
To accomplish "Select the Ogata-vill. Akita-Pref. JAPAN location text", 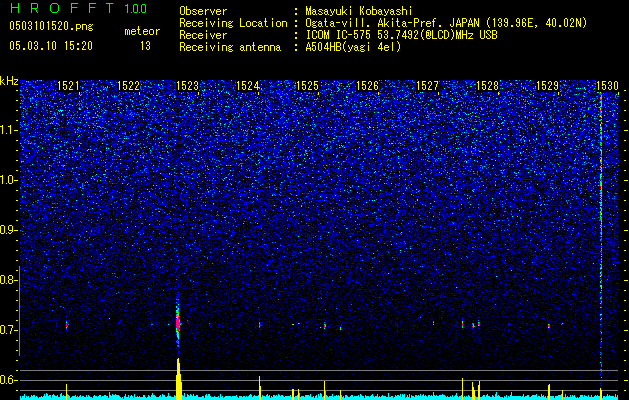I will point(446,23).
